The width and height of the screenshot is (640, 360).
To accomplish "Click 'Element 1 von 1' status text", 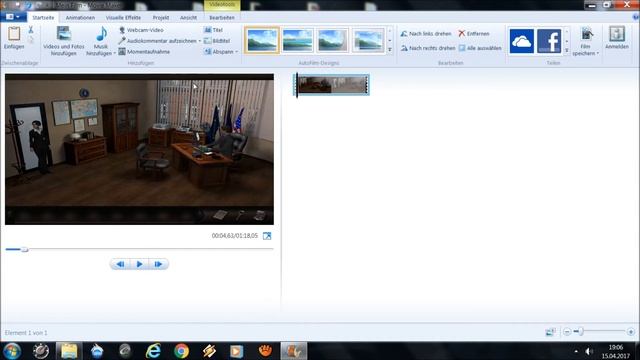I will click(26, 333).
